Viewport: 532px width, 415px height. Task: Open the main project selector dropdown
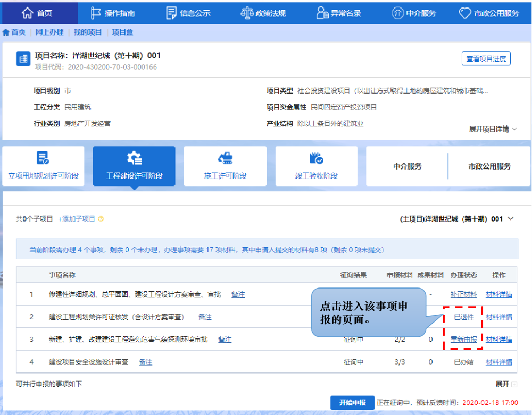click(x=511, y=219)
